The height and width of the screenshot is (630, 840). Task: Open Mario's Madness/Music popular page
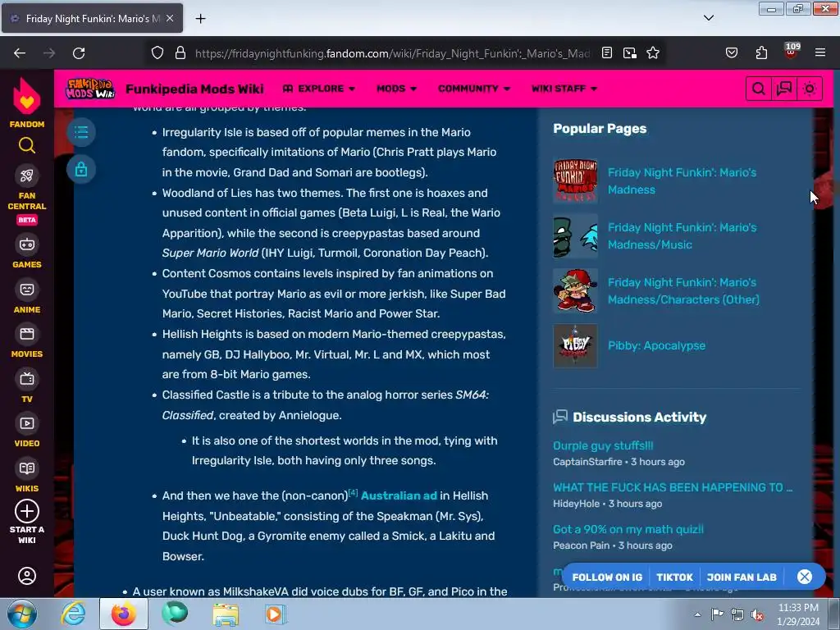click(682, 235)
